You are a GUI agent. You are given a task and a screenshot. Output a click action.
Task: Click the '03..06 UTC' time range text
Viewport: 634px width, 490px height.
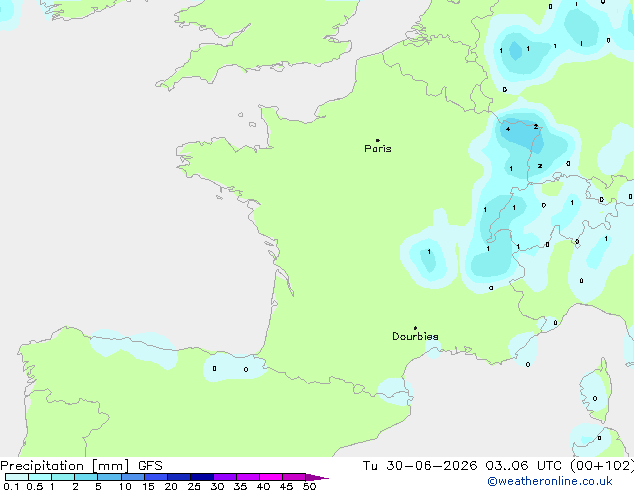[x=524, y=466]
